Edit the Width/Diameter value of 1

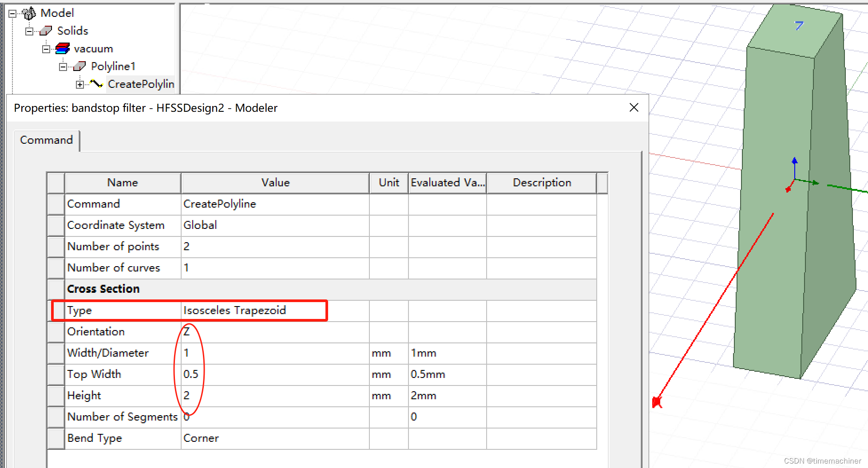(187, 353)
